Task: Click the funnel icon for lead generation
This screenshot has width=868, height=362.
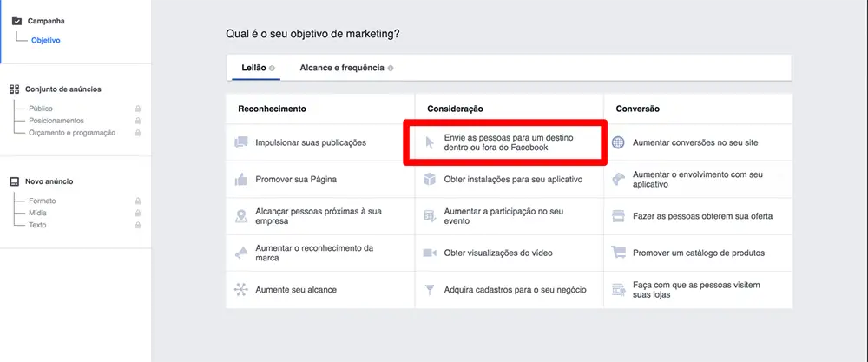Action: pyautogui.click(x=429, y=289)
